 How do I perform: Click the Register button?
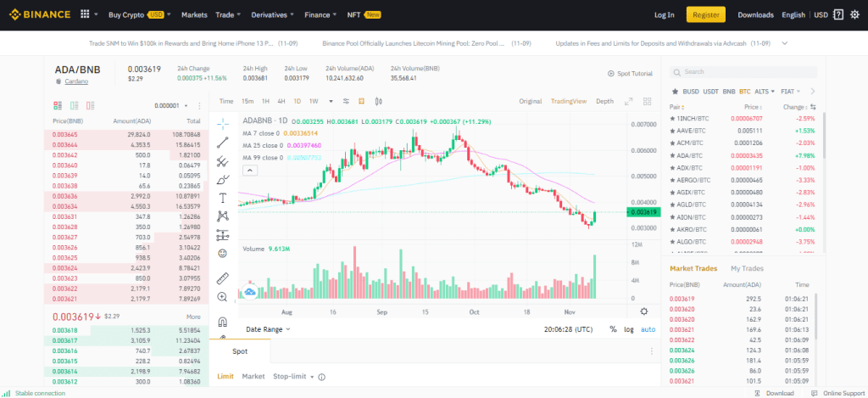coord(706,15)
